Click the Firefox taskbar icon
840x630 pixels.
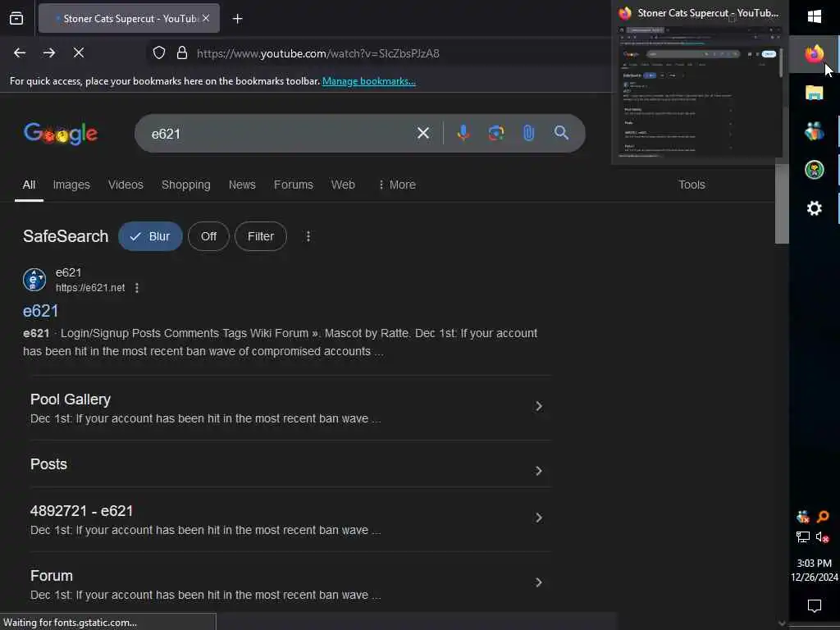815,53
